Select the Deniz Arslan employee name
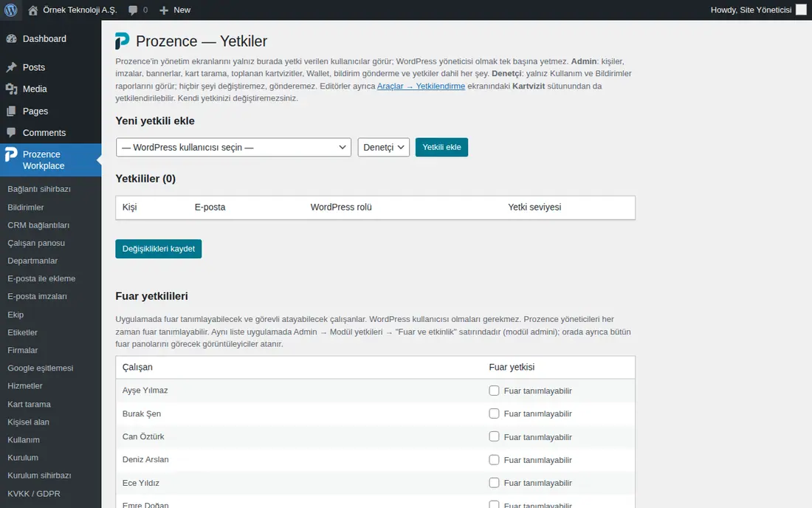Screen dimensions: 812x508 pos(145,460)
